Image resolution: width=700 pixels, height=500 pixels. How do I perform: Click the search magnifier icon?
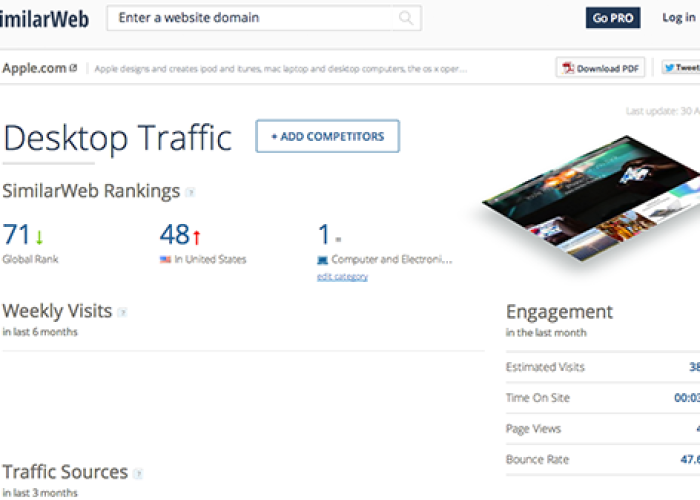pyautogui.click(x=405, y=18)
